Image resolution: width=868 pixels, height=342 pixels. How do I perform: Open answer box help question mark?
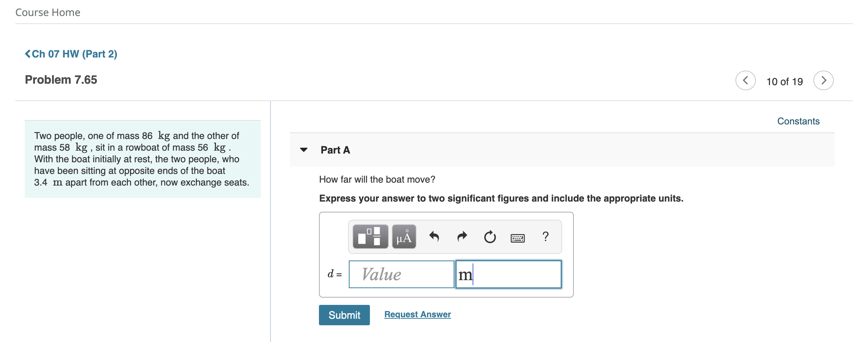point(545,236)
